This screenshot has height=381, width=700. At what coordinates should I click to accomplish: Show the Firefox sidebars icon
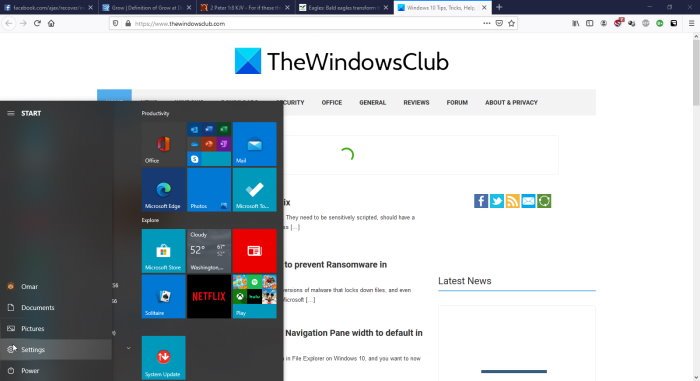(x=590, y=23)
